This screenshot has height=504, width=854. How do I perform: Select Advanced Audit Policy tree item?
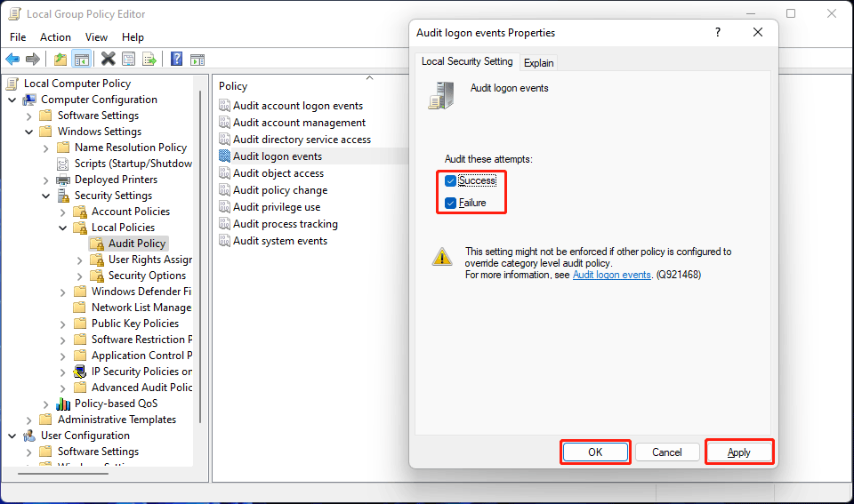coord(141,388)
